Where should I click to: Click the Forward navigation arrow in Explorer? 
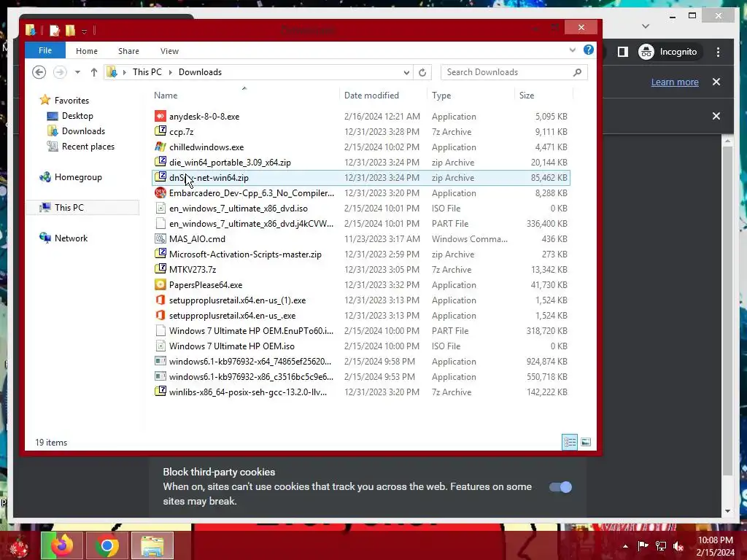click(x=60, y=72)
